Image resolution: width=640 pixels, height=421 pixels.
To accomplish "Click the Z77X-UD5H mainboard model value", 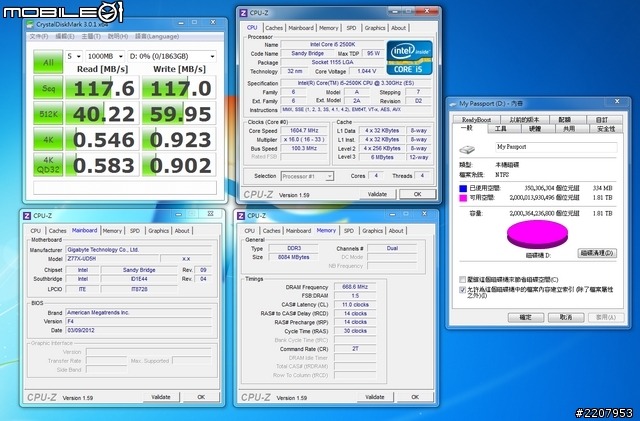I will pyautogui.click(x=112, y=258).
